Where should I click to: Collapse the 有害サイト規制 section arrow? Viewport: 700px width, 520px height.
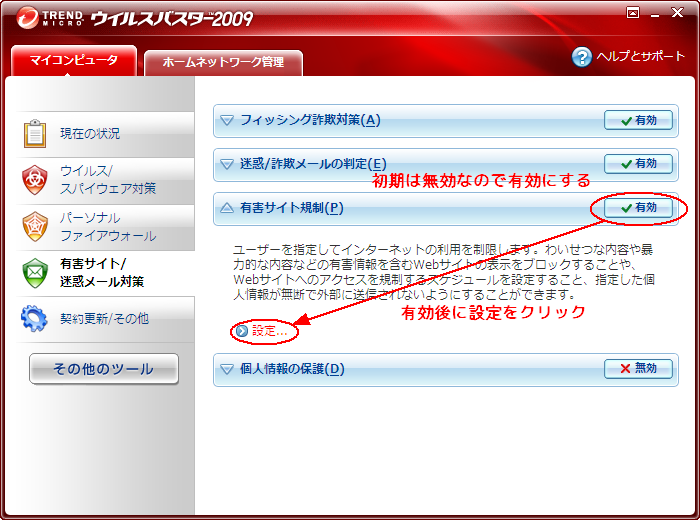point(227,208)
